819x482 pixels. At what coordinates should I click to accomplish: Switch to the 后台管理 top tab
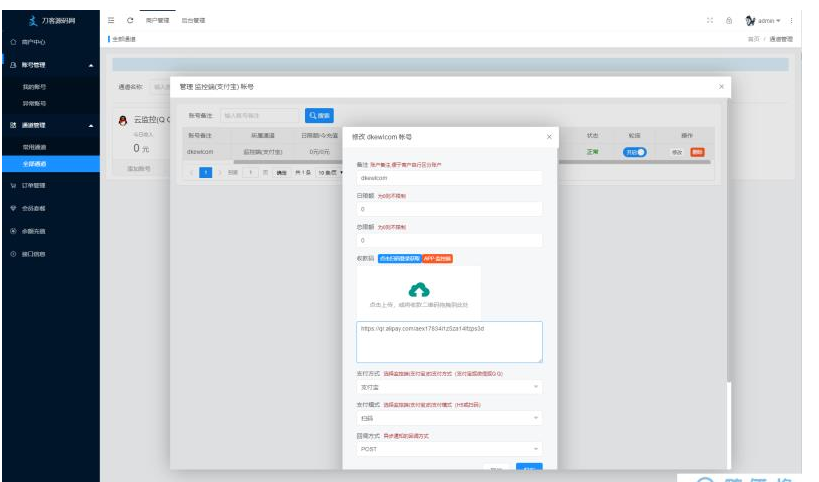[193, 20]
